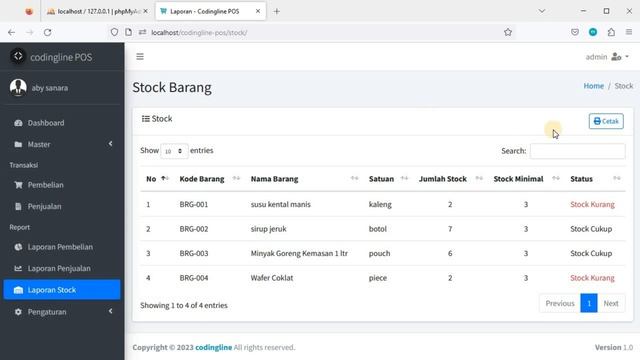Viewport: 640px width, 360px height.
Task: Click the Master folder icon
Action: 18,144
